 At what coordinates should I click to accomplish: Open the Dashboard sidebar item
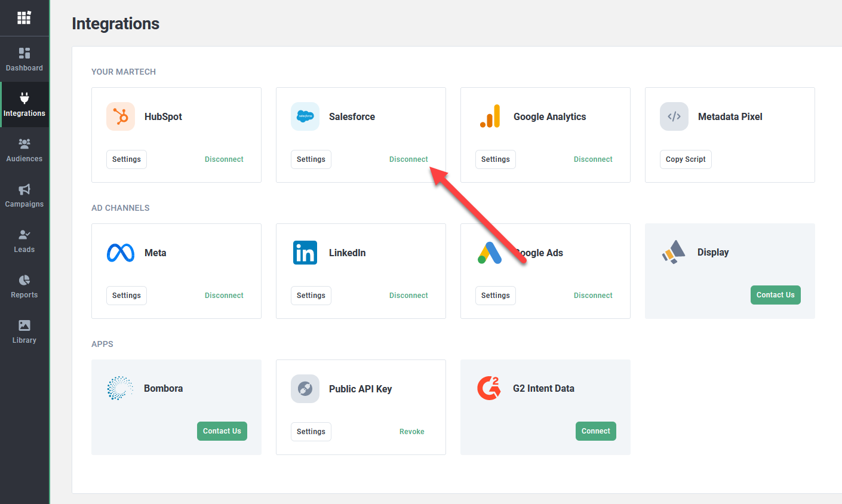pyautogui.click(x=24, y=59)
